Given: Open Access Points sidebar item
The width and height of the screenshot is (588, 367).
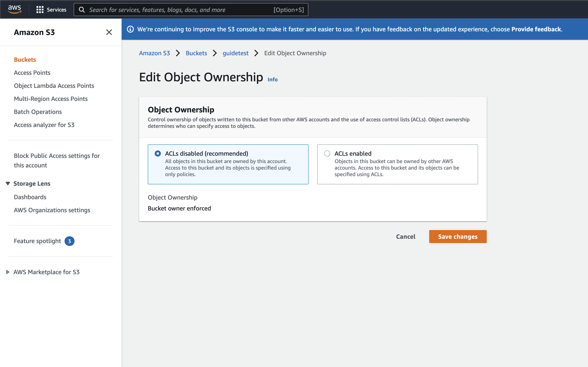Looking at the screenshot, I should tap(32, 73).
